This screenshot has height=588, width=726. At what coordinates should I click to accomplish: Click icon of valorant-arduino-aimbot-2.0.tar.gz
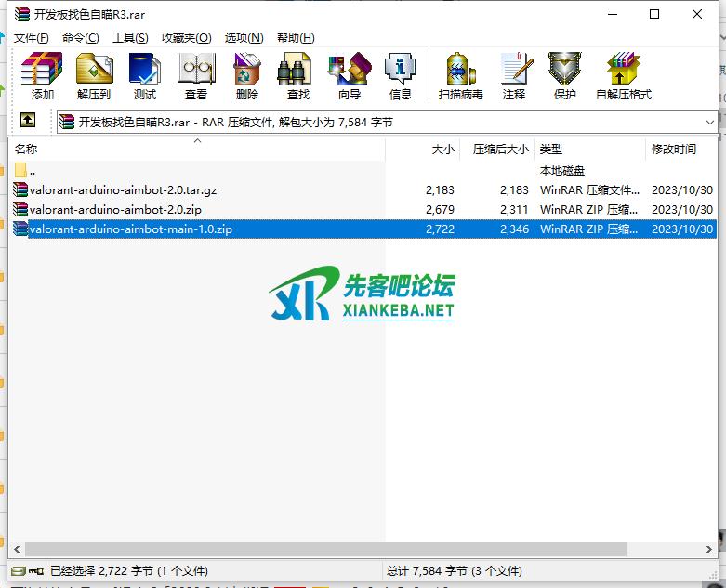[20, 189]
